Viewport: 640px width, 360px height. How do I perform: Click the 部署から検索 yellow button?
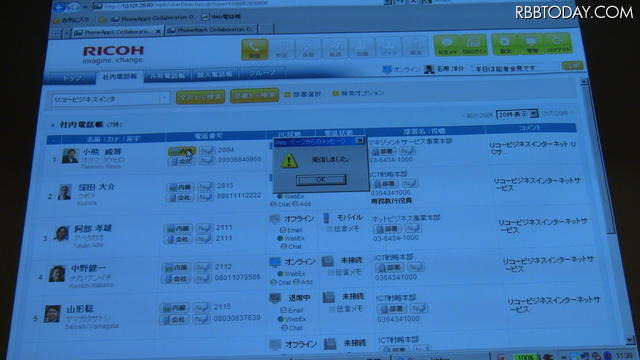(254, 96)
